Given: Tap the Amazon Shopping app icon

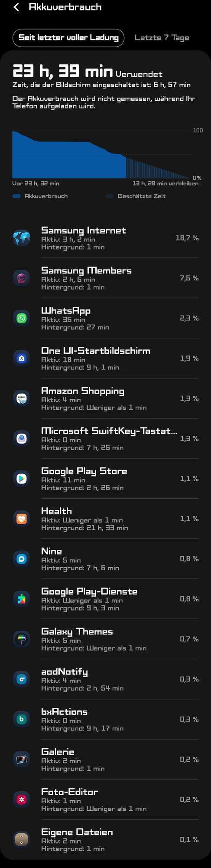Looking at the screenshot, I should point(22,398).
